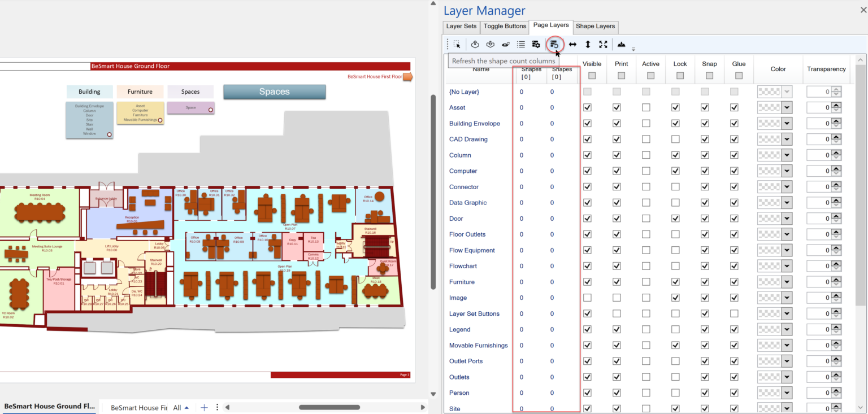This screenshot has width=868, height=414.
Task: Check the Visible checkbox for Image layer
Action: (x=587, y=298)
